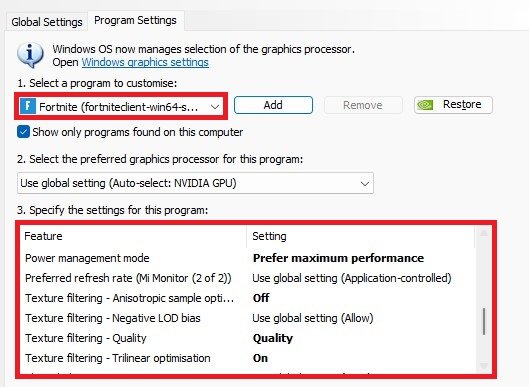
Task: Select Texture filtering - Quality row
Action: click(x=248, y=338)
